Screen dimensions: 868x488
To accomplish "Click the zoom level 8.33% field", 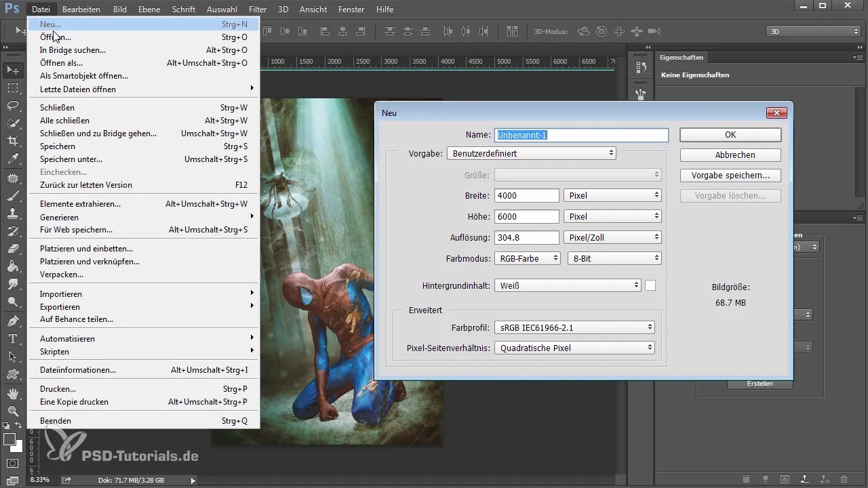I will coord(41,480).
